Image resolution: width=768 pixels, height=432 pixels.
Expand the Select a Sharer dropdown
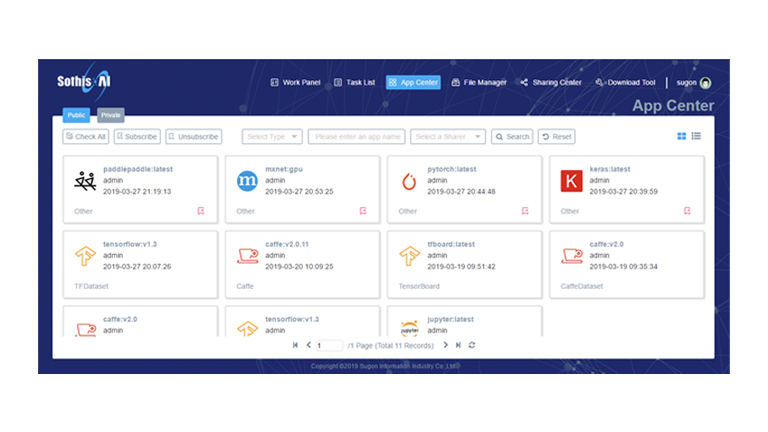[x=447, y=136]
